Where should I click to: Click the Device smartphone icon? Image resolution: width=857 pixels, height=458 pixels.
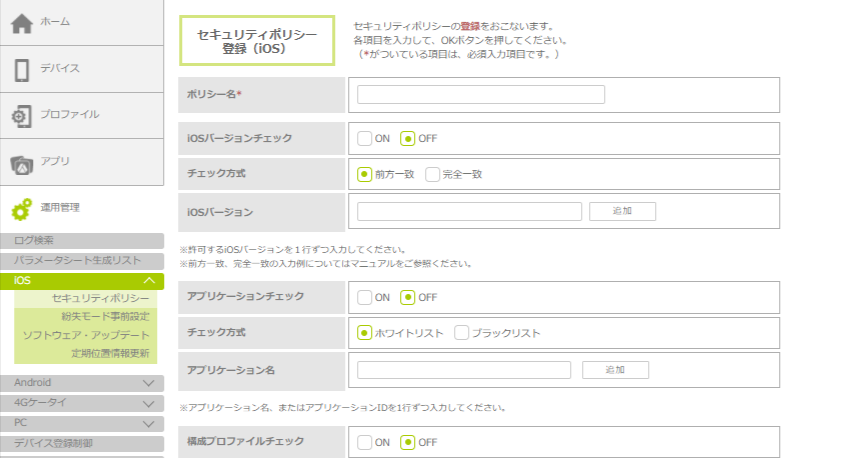22,70
